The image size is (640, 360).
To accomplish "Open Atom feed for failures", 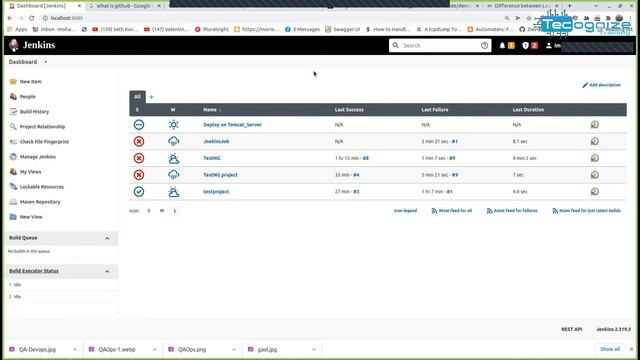I will [512, 211].
